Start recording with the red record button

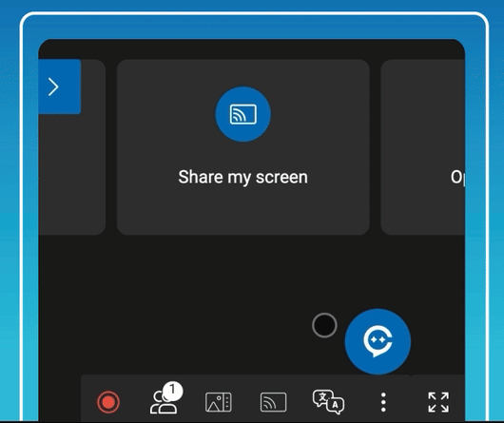click(108, 402)
